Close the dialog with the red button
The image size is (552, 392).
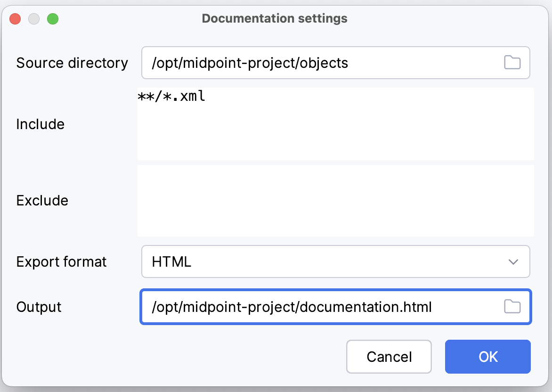[x=15, y=19]
